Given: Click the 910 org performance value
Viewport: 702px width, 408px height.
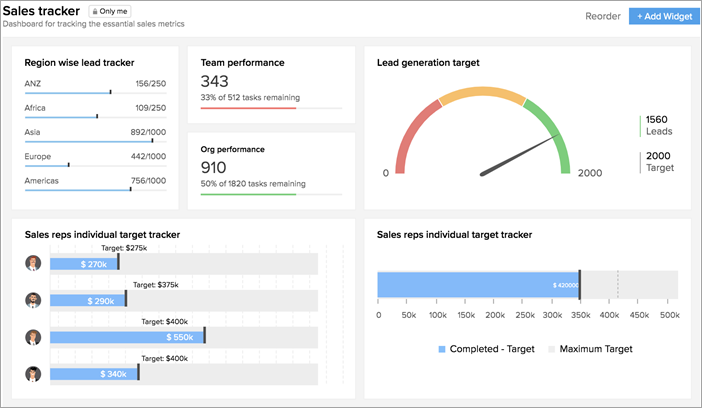Looking at the screenshot, I should point(213,167).
